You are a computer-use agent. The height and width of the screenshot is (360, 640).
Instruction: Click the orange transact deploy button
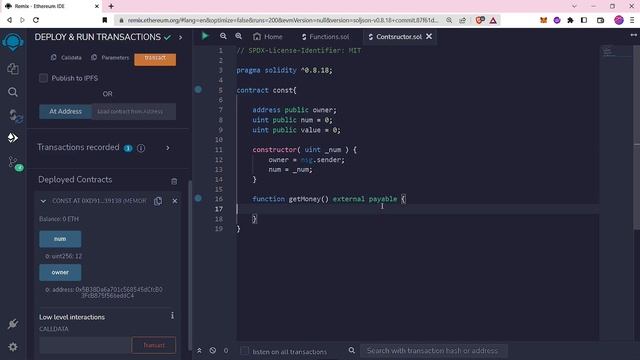click(155, 59)
